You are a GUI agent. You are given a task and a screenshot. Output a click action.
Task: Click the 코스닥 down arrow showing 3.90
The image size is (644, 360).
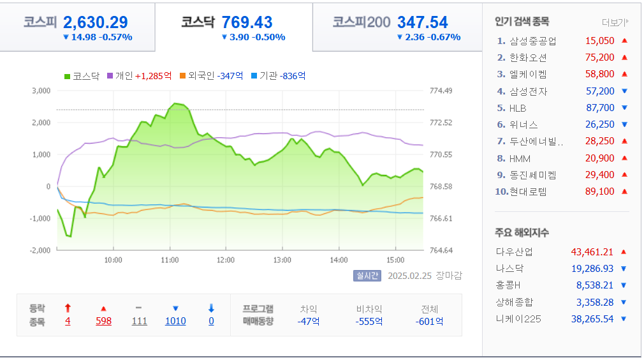coord(224,37)
